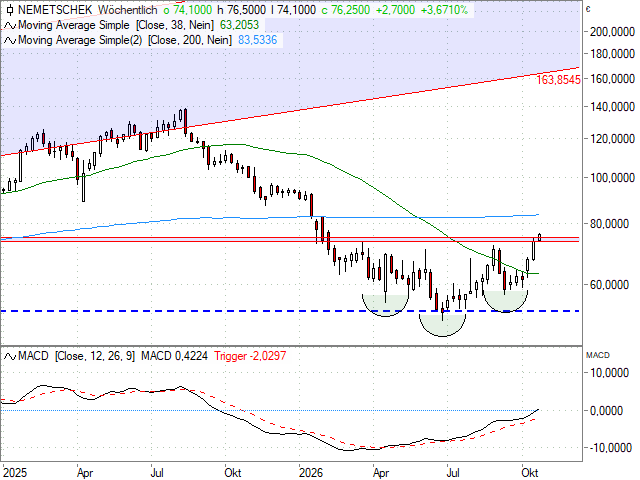Click the high value h 76,5000

click(242, 10)
